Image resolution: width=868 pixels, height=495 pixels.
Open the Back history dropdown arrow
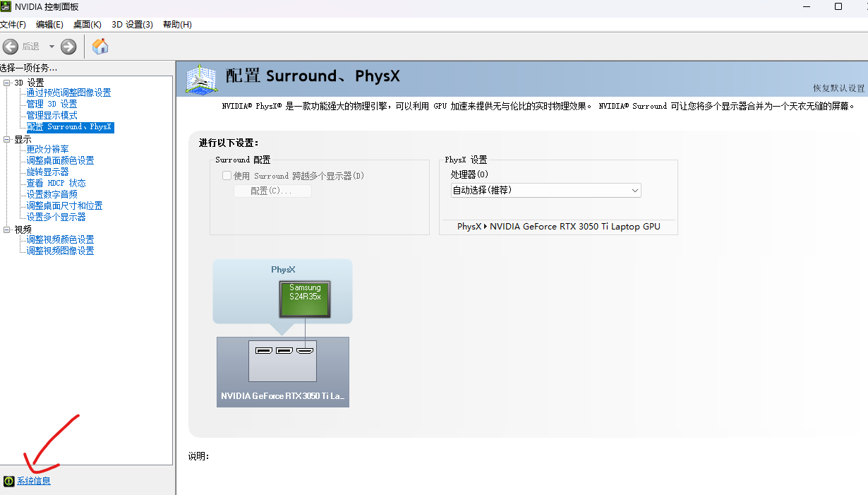(x=52, y=47)
